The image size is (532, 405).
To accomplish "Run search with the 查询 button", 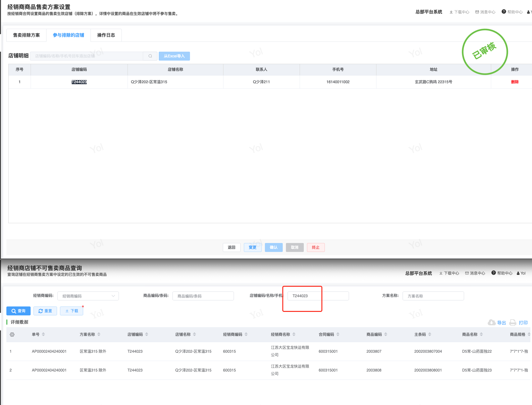I will (18, 311).
